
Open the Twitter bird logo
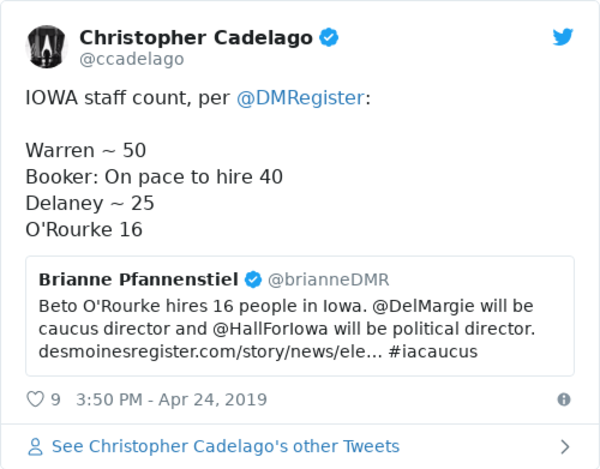tap(563, 38)
